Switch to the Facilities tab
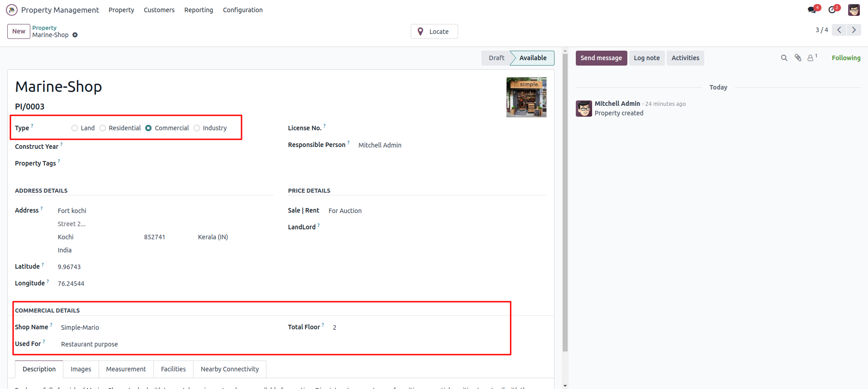The image size is (868, 389). pyautogui.click(x=173, y=369)
